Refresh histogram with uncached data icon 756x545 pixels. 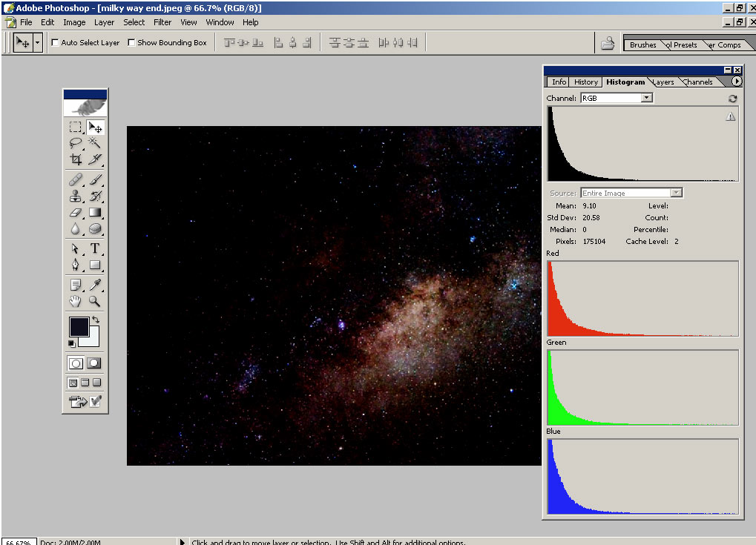coord(732,99)
